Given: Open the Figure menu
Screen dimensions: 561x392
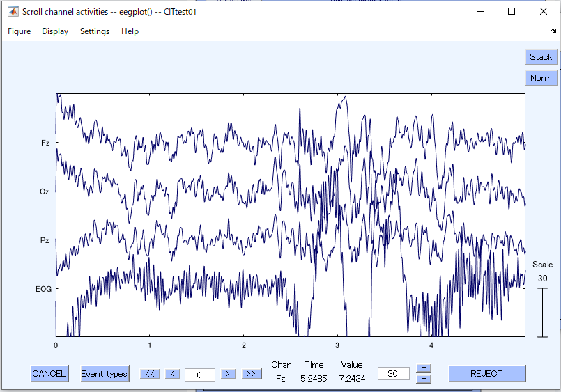Looking at the screenshot, I should [x=20, y=31].
